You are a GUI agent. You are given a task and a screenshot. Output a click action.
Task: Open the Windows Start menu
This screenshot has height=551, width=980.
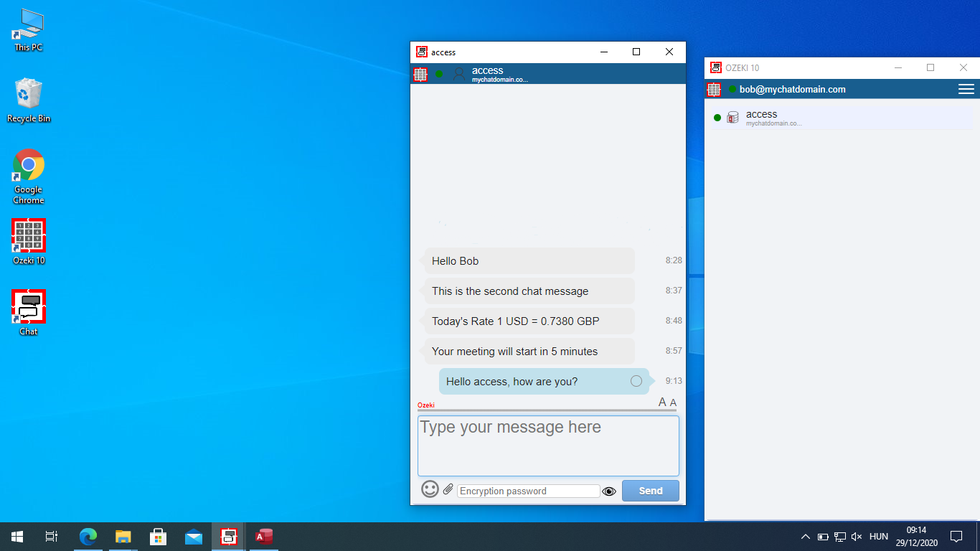point(16,536)
